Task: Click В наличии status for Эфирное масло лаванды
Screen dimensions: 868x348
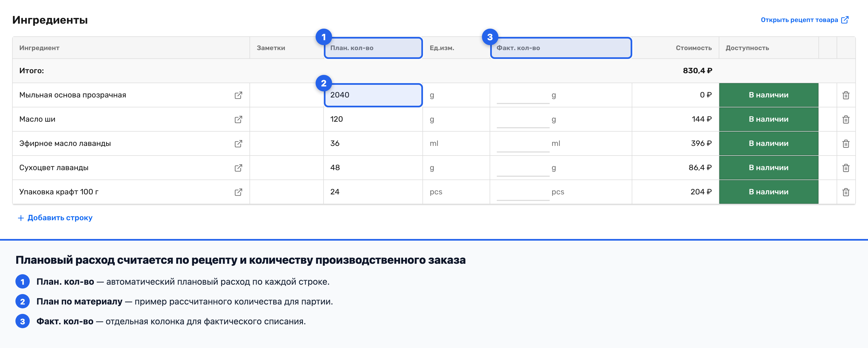Action: coord(769,143)
